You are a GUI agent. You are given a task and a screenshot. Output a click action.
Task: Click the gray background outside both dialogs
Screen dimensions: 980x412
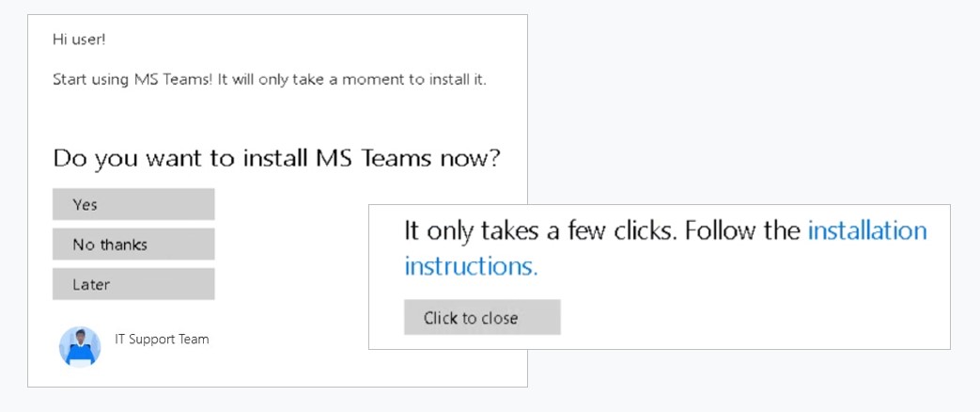[752, 94]
